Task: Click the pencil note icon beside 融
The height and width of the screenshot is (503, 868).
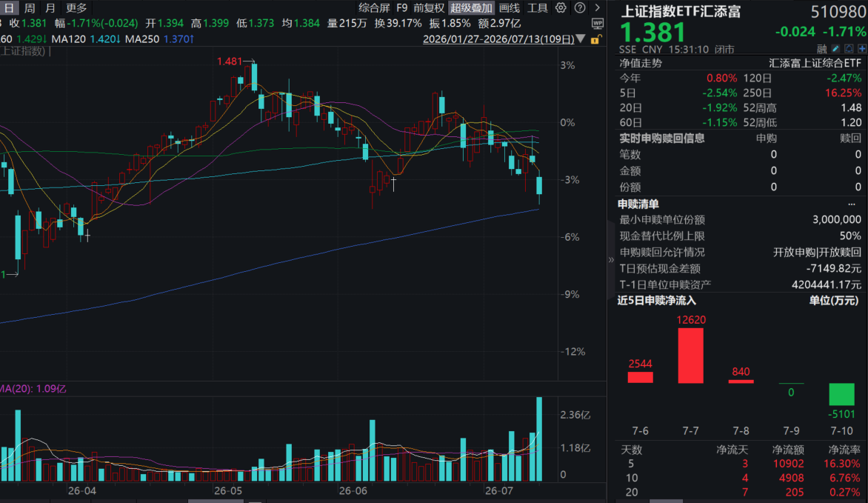Action: (836, 49)
